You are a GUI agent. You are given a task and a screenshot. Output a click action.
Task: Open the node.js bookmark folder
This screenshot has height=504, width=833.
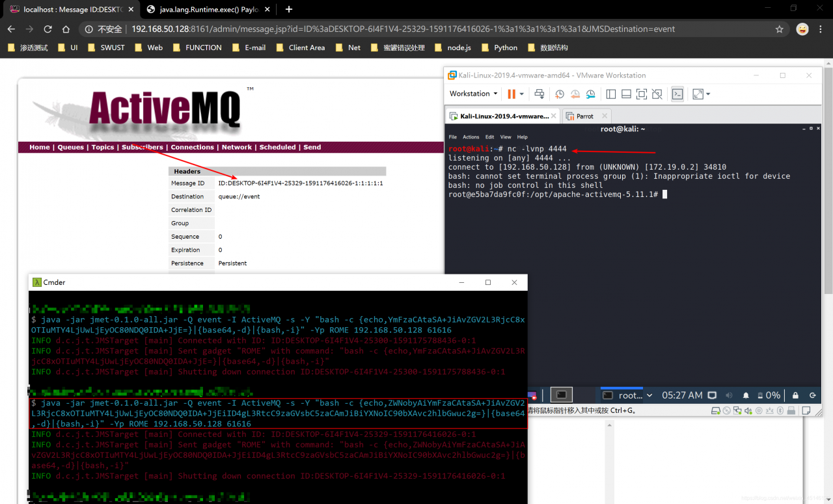[x=452, y=47]
